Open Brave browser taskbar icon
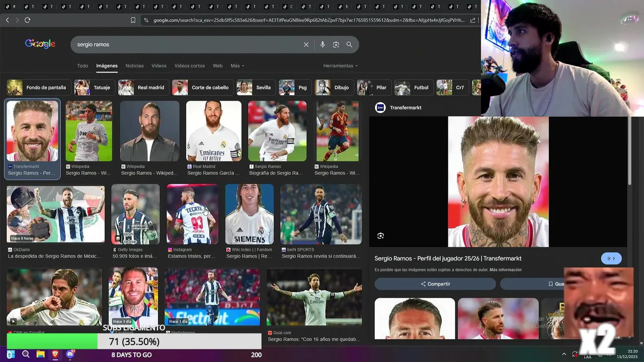The height and width of the screenshot is (362, 644). [55, 354]
